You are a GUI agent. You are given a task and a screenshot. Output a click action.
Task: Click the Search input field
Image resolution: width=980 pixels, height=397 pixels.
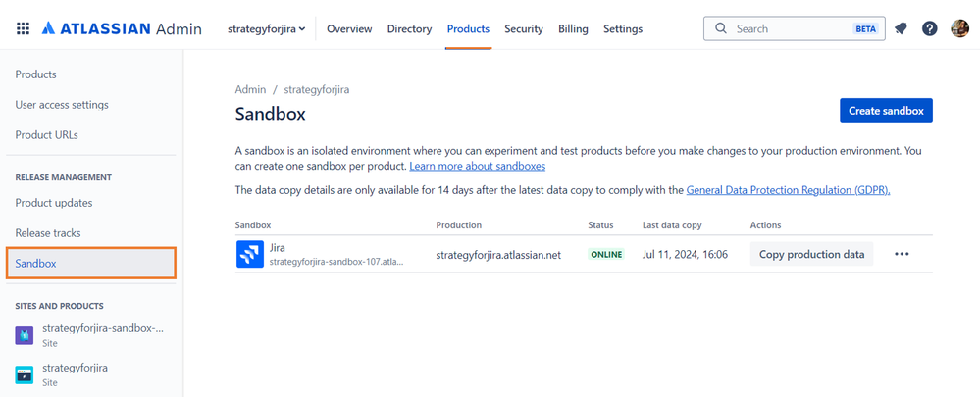[x=794, y=28]
